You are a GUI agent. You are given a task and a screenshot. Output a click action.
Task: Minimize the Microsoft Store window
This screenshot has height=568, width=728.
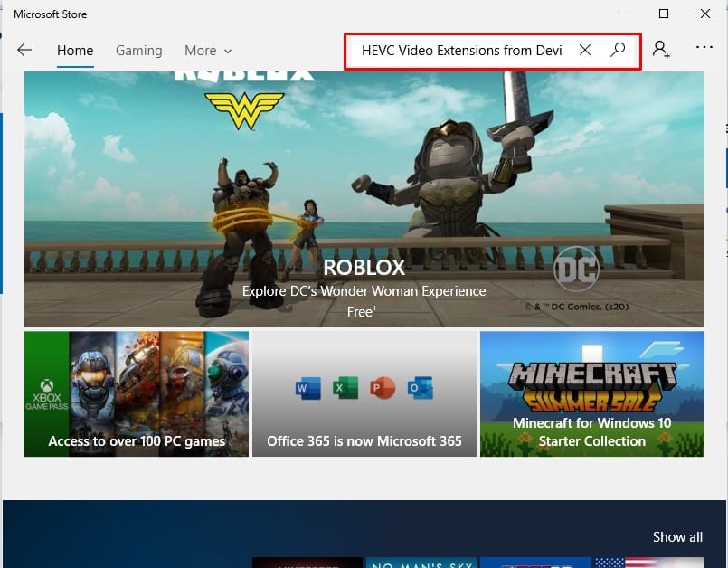[x=622, y=14]
